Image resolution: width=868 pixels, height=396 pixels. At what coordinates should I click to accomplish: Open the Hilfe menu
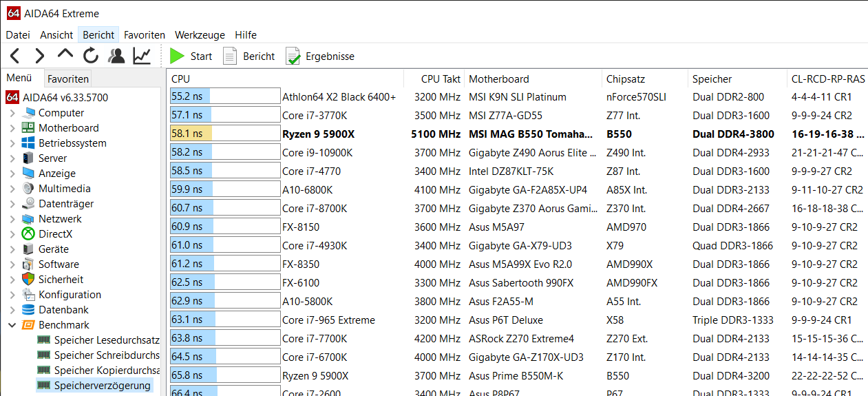pyautogui.click(x=246, y=34)
